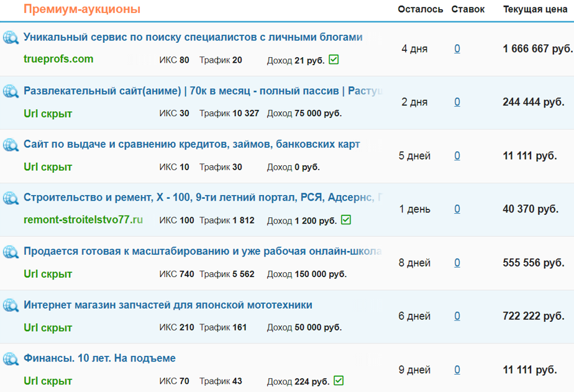Click verified income checkmark for trueprofs.com
Screen dimensions: 574x392
click(x=334, y=59)
